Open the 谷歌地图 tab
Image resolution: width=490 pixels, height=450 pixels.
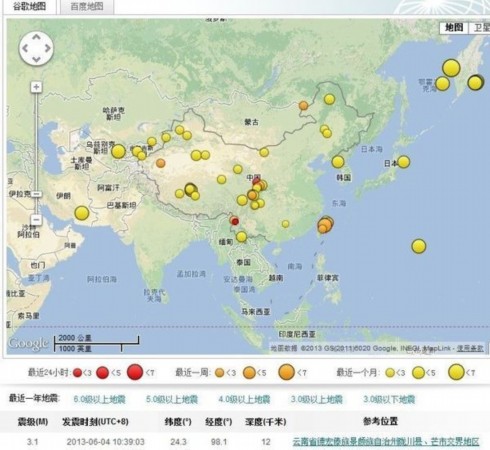(29, 6)
